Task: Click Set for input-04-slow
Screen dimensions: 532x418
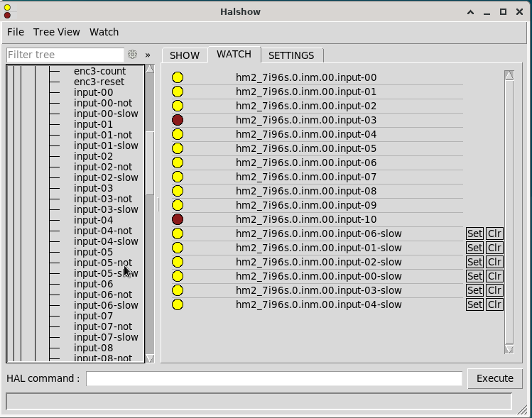Action: [x=474, y=304]
